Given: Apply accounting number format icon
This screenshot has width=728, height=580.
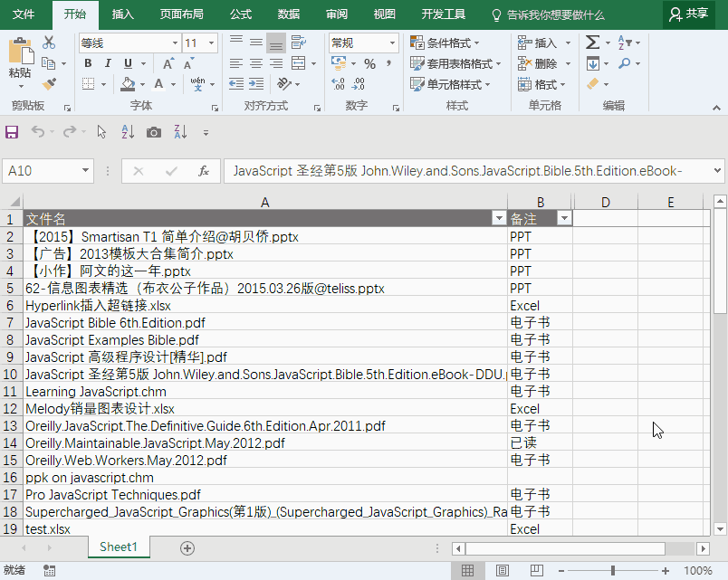Looking at the screenshot, I should [339, 63].
